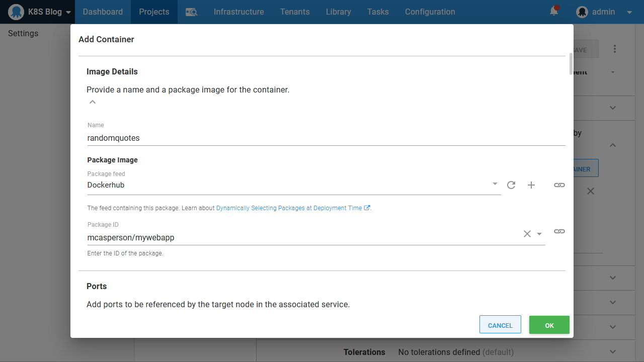Click the admin user avatar icon

[x=582, y=12]
